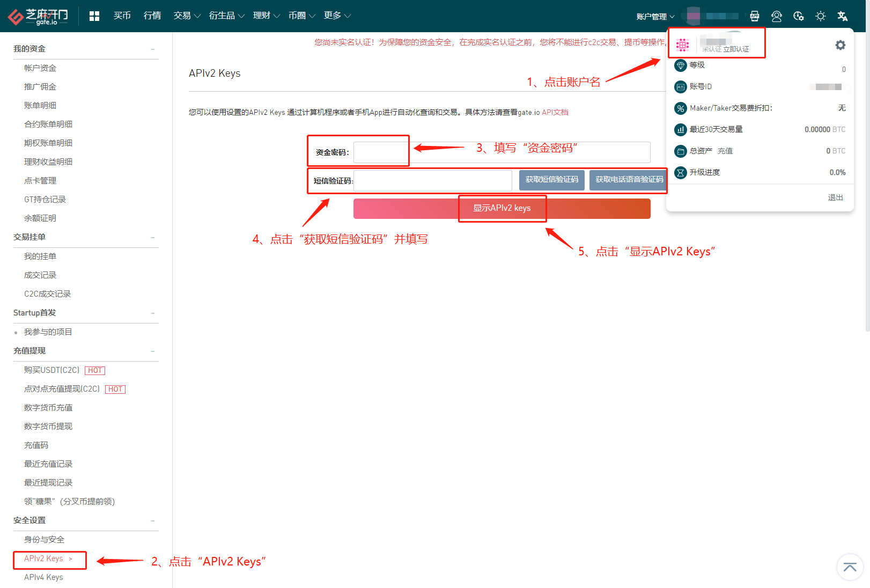Open 我参与的项目 in the sidebar
The image size is (870, 588).
tap(48, 332)
